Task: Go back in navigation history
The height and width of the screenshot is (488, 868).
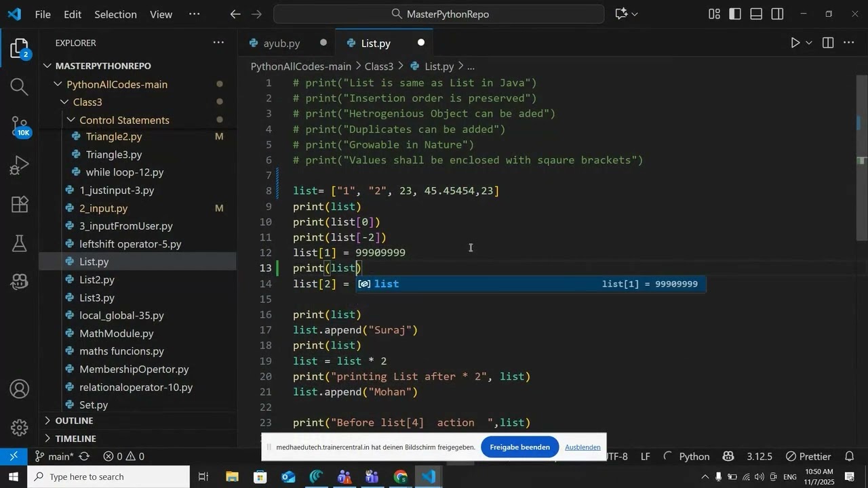Action: (x=235, y=14)
